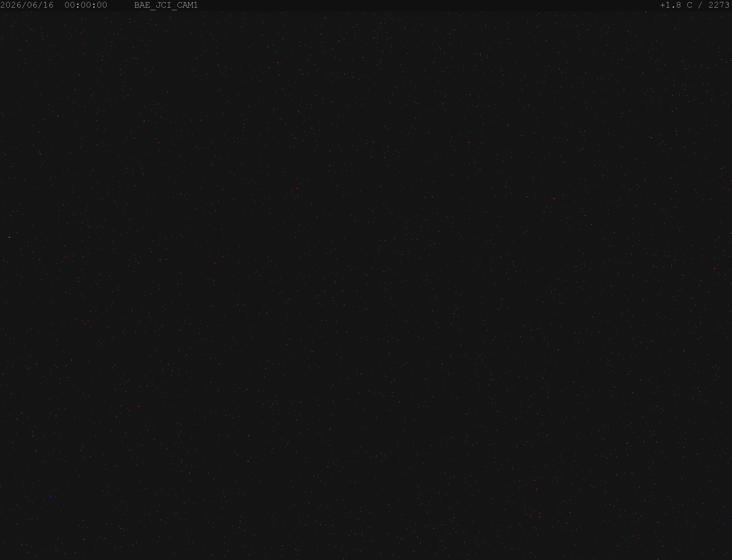Click the timestamp 00:00:00
Image resolution: width=732 pixels, height=560 pixels.
click(86, 5)
